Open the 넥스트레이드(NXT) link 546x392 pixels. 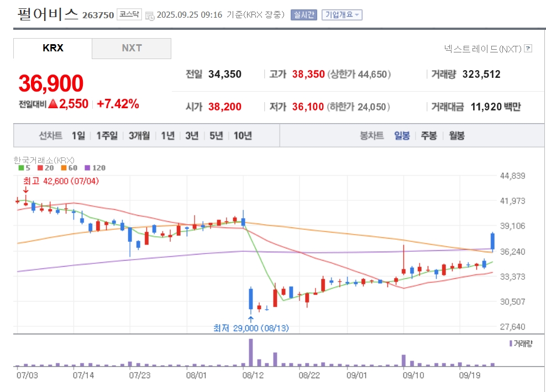[x=483, y=49]
